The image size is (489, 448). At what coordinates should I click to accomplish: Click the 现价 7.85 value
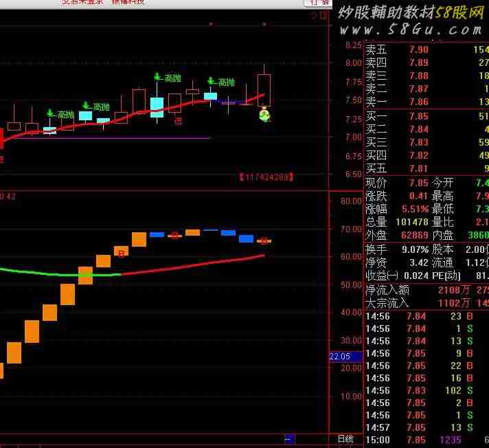[x=419, y=183]
